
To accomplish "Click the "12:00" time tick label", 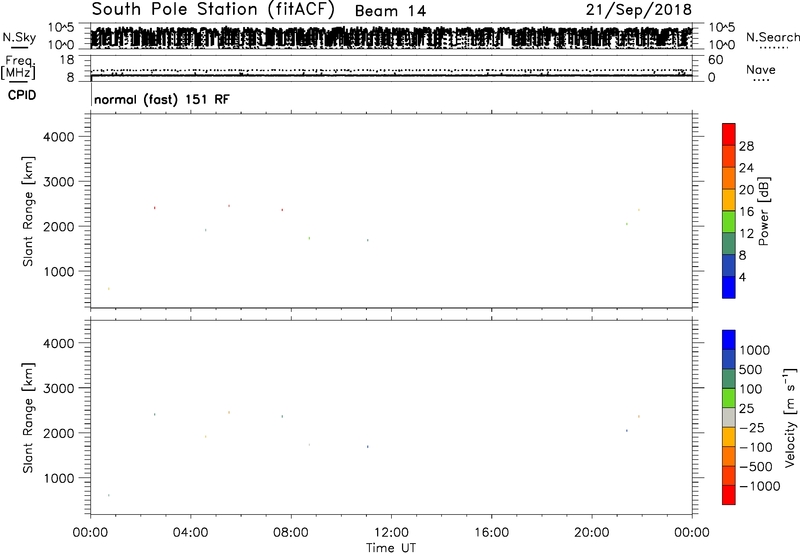I will [391, 533].
